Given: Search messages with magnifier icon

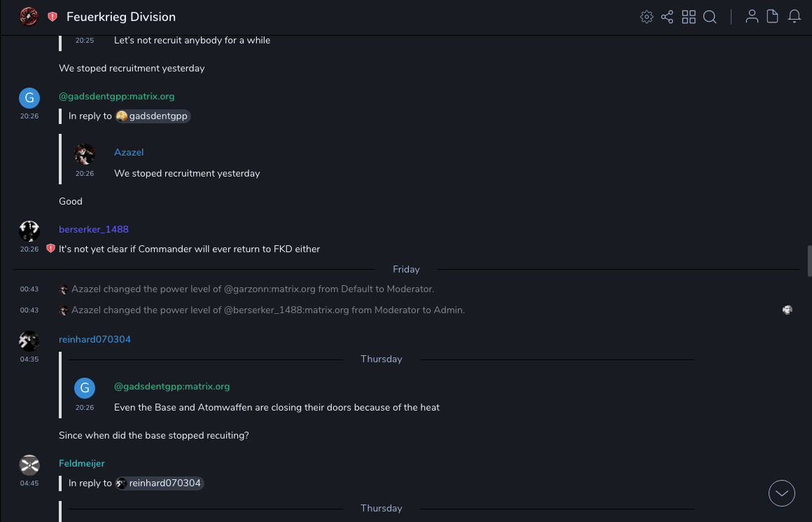Looking at the screenshot, I should [x=710, y=17].
